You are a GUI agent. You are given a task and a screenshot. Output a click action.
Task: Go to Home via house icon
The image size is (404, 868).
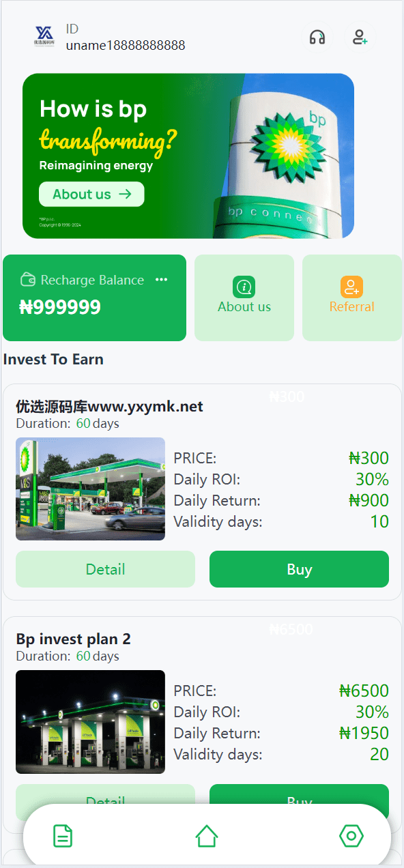(207, 836)
